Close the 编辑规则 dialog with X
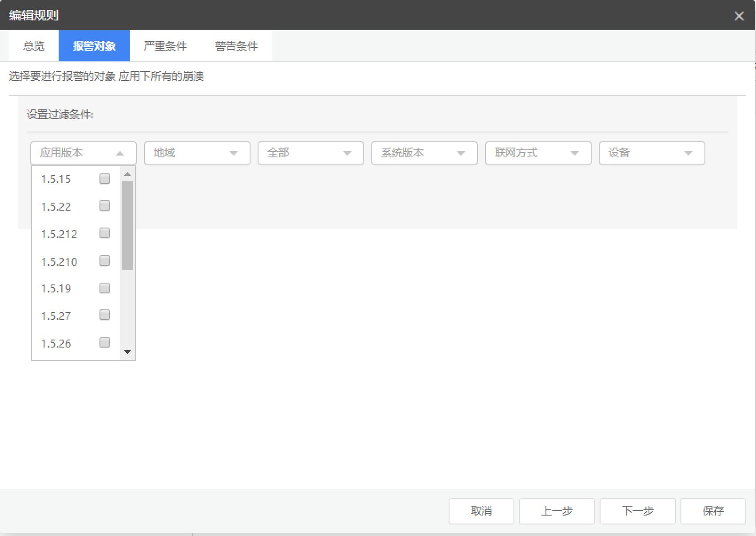The height and width of the screenshot is (536, 756). pyautogui.click(x=739, y=16)
